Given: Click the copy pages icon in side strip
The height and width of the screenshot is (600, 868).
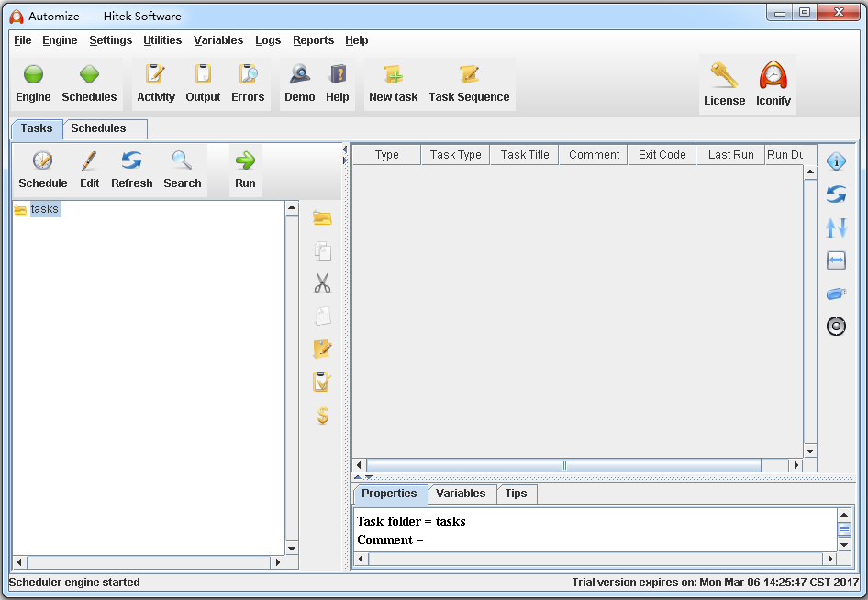Looking at the screenshot, I should pos(323,250).
